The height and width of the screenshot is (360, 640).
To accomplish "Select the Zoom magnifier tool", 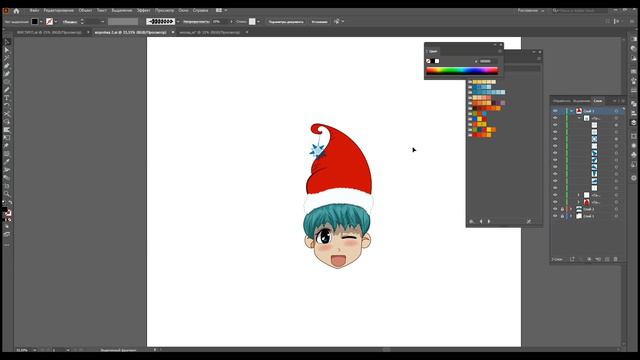I will pyautogui.click(x=7, y=193).
